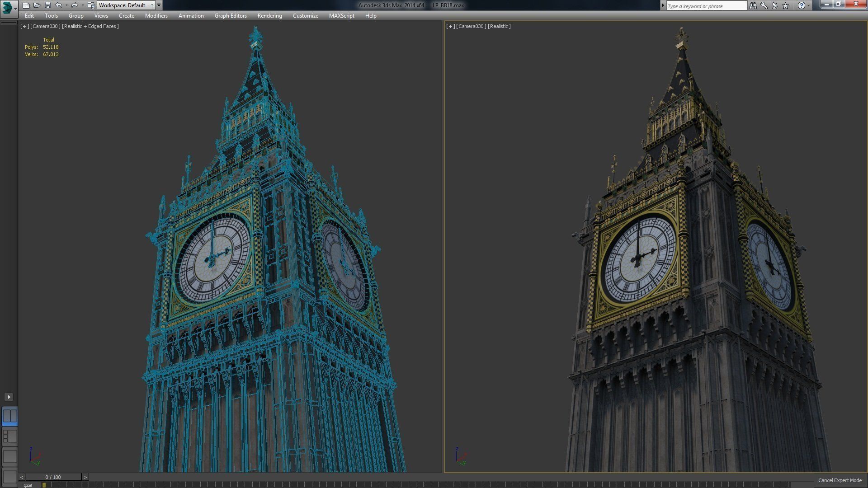Screen dimensions: 868x488
Task: Expand the InfoCenter search arrow
Action: tap(663, 5)
